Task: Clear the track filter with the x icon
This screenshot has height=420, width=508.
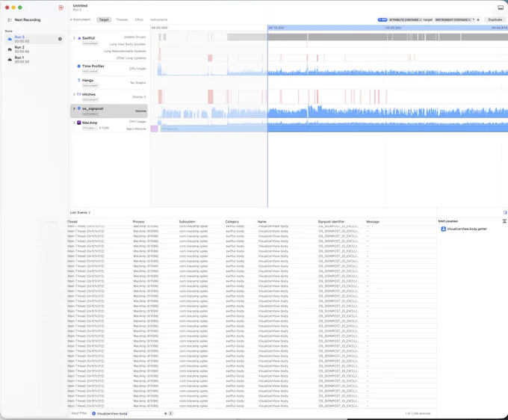Action: 478,19
